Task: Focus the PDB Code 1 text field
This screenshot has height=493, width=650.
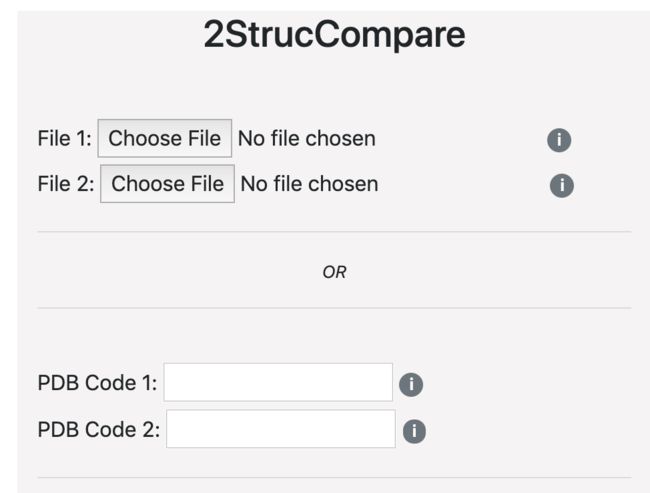Action: click(x=278, y=382)
